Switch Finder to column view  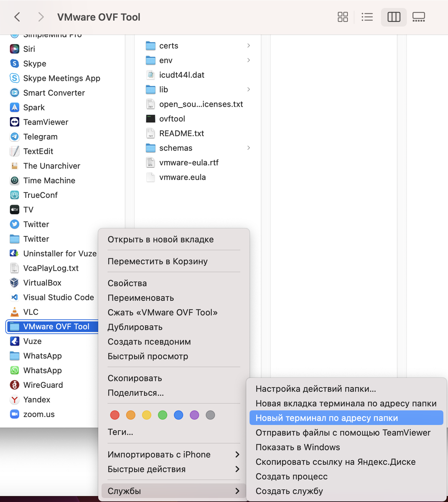394,17
